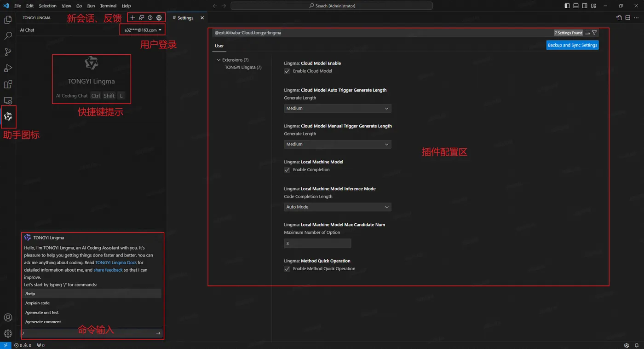Viewport: 644px width, 349px height.
Task: Open the Search view in activity bar
Action: point(8,36)
